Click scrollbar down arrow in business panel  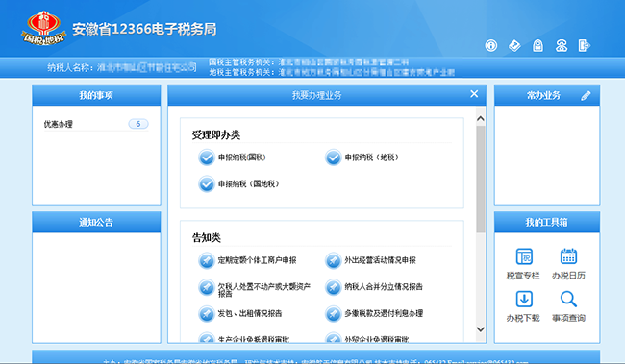click(481, 329)
